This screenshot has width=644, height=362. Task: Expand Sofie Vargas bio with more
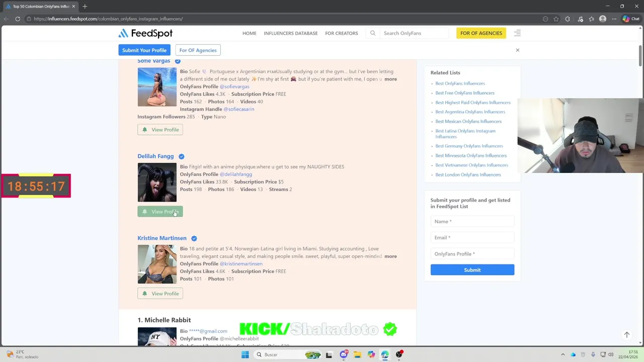[x=390, y=79]
